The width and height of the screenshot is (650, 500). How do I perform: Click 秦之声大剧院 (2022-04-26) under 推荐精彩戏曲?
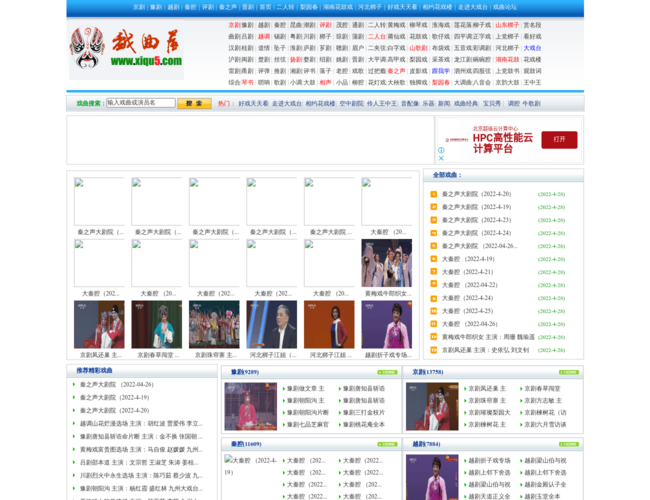(x=116, y=384)
